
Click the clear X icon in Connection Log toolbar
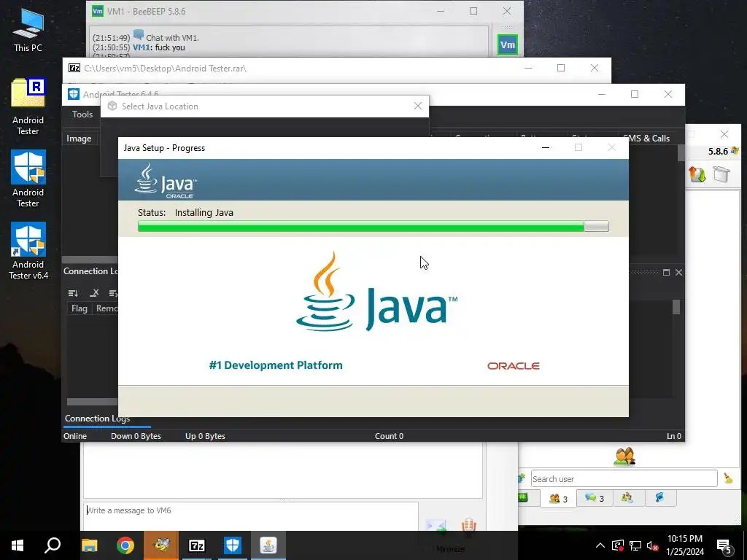(94, 293)
